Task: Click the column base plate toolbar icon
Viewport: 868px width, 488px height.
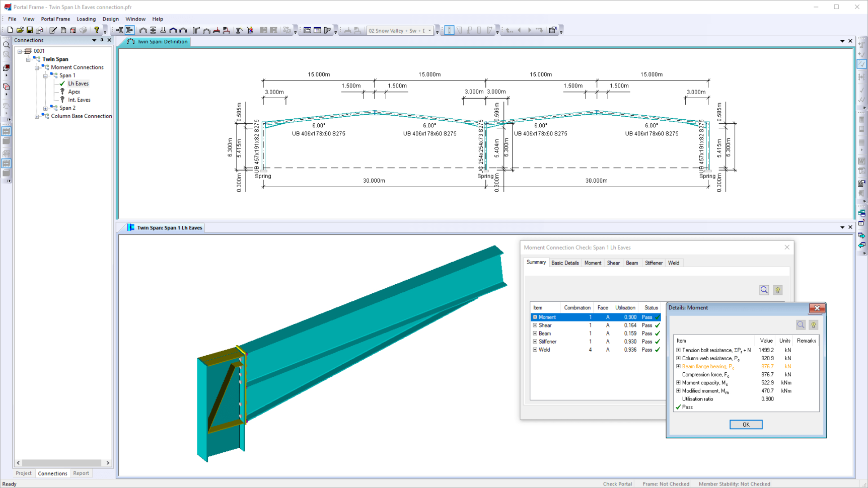Action: point(163,30)
